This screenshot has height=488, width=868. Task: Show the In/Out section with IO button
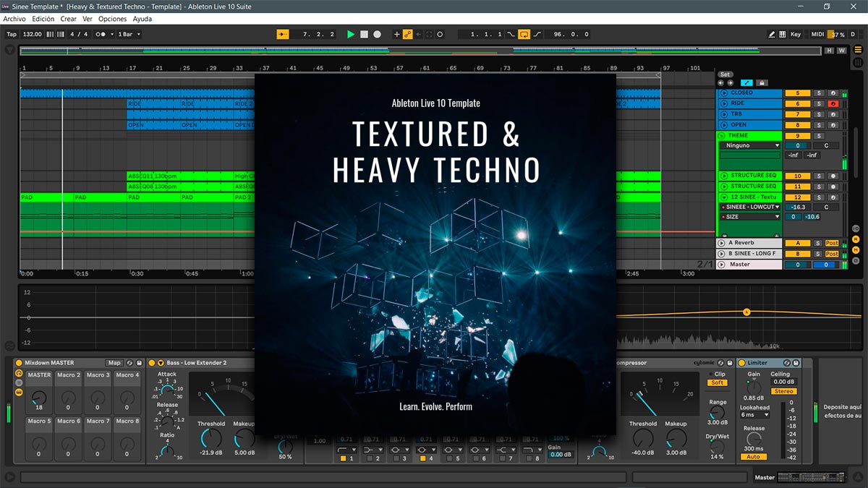pyautogui.click(x=856, y=228)
